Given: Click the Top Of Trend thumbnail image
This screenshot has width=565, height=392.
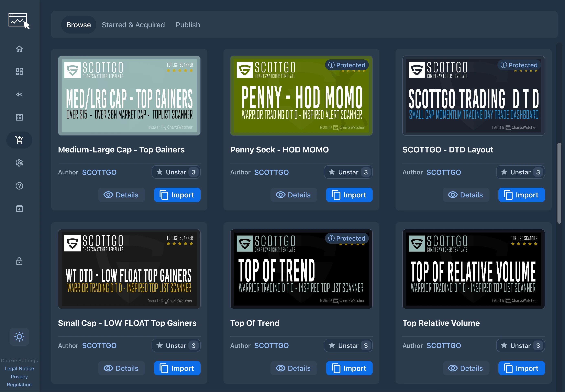Looking at the screenshot, I should tap(302, 269).
